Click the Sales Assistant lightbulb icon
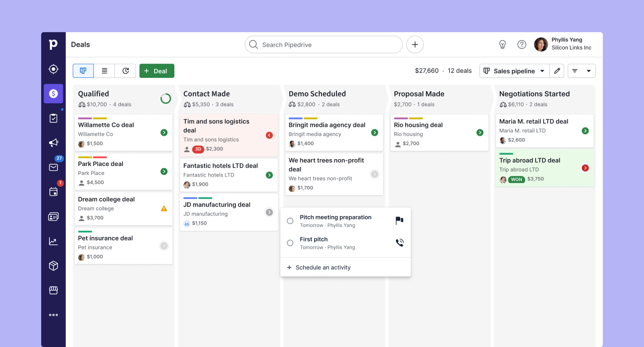644x347 pixels. click(x=502, y=45)
